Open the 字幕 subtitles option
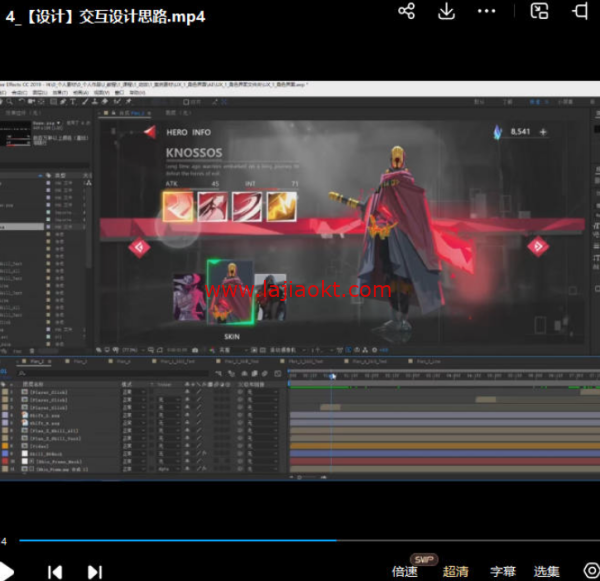 503,571
